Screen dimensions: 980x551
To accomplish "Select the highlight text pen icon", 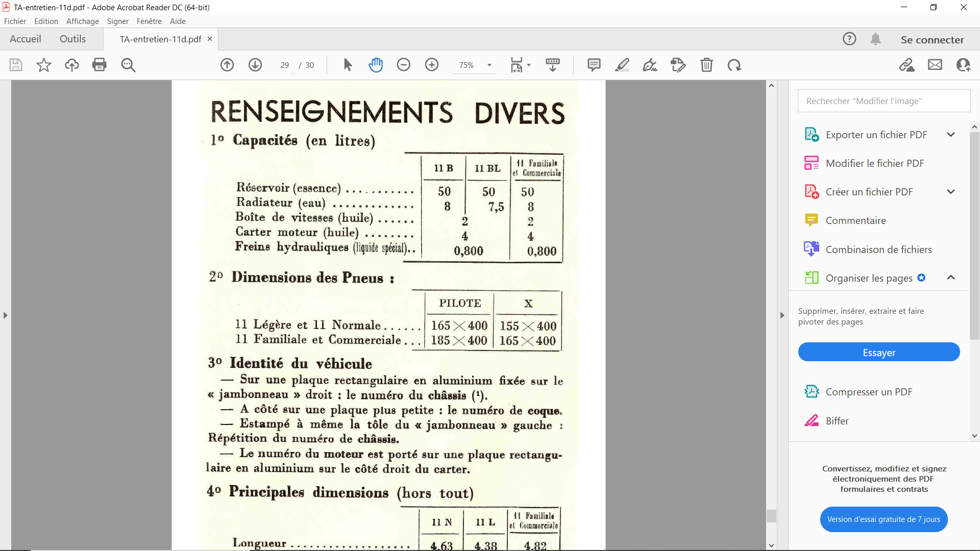I will [622, 65].
